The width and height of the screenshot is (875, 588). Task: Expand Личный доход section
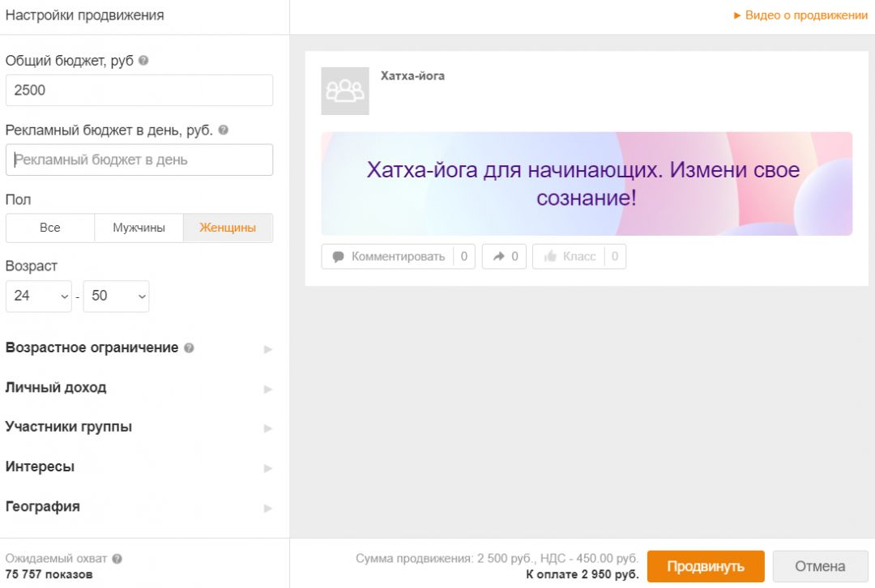pos(139,388)
